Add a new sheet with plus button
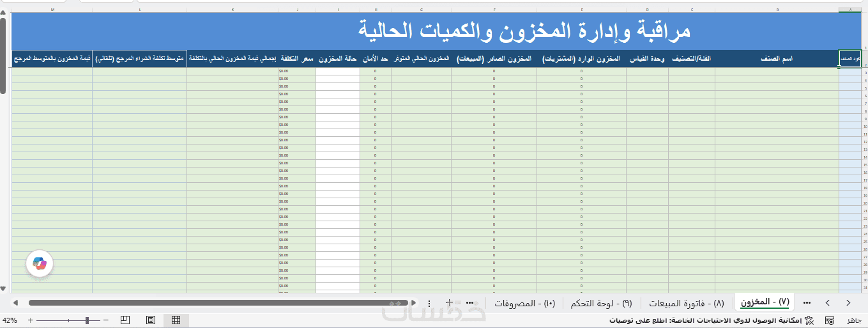868x328 pixels. [449, 302]
